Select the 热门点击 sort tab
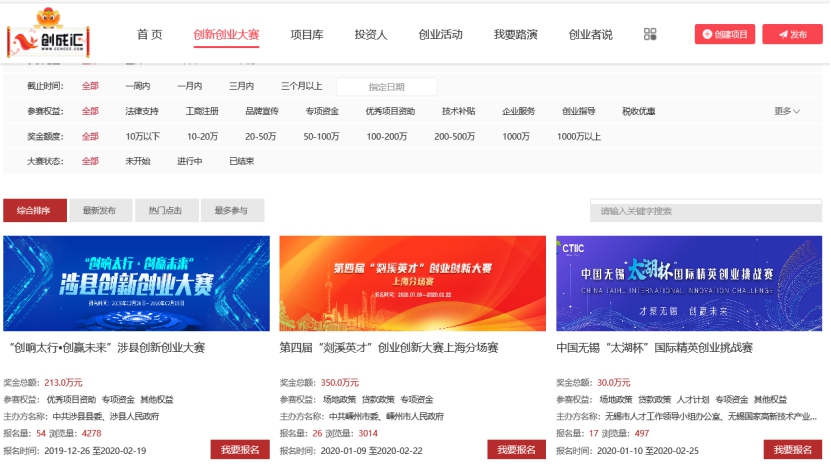This screenshot has height=466, width=831. pos(166,210)
